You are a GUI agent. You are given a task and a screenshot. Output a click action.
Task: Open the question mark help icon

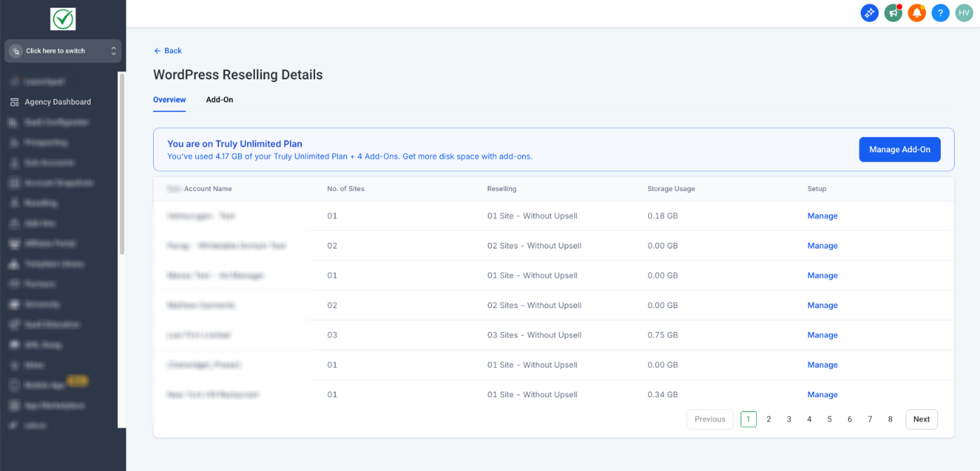tap(941, 13)
